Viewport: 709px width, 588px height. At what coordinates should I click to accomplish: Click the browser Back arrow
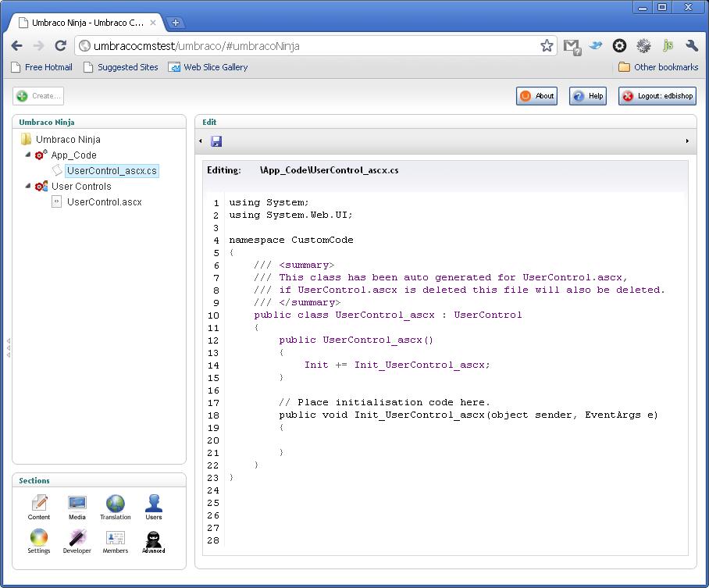click(16, 46)
